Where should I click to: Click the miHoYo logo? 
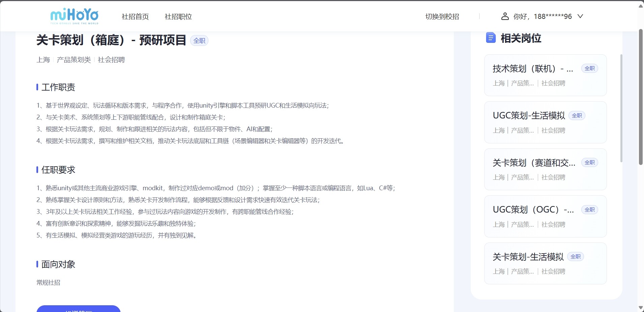[x=75, y=16]
